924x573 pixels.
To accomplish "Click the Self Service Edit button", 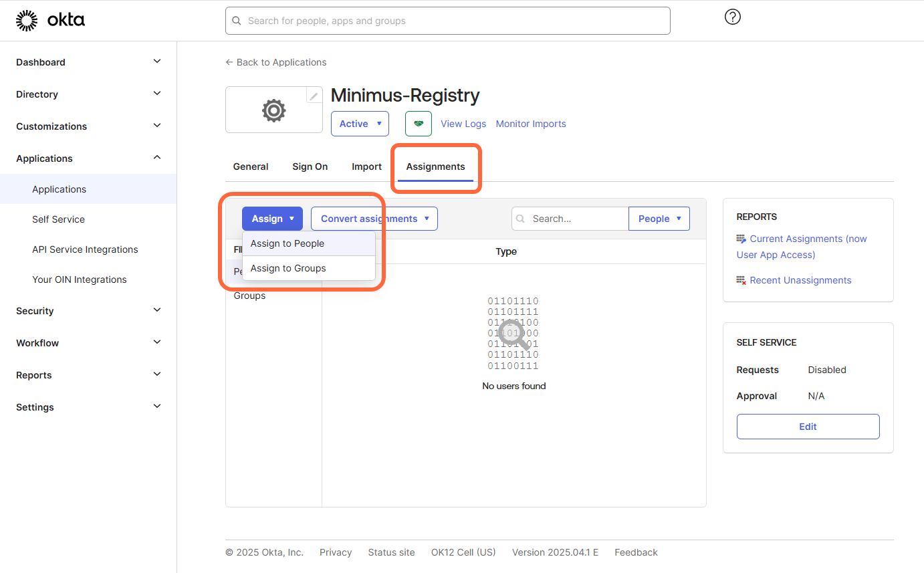I will 808,427.
